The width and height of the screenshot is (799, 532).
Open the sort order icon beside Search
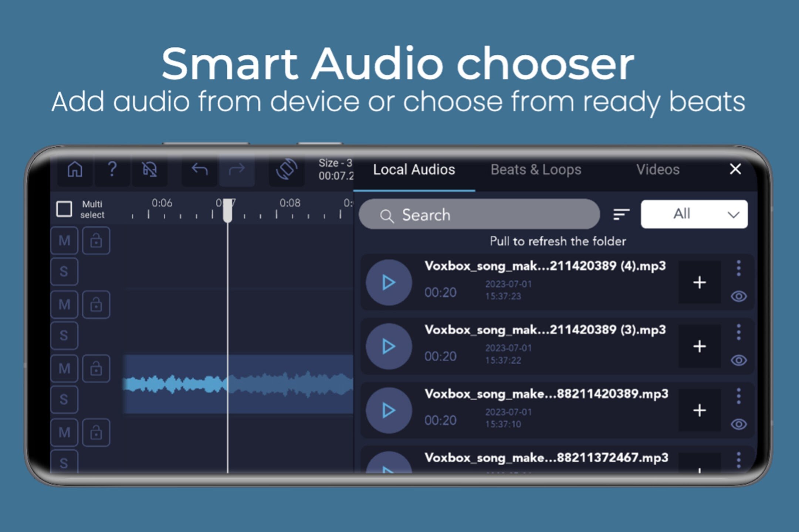point(621,214)
